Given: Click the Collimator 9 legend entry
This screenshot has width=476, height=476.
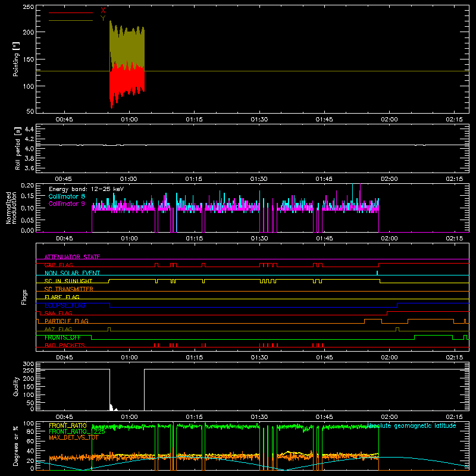Looking at the screenshot, I should (x=67, y=203).
